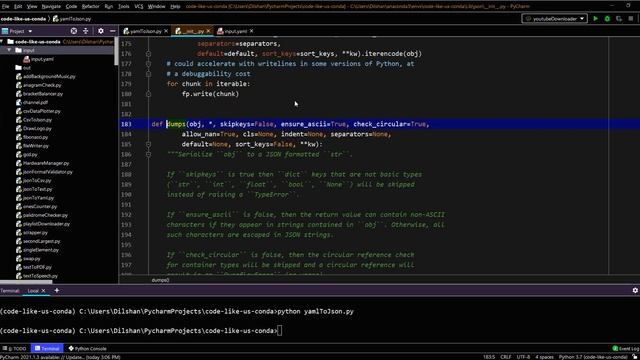Open the Tools menu
640x360 pixels.
(124, 7)
